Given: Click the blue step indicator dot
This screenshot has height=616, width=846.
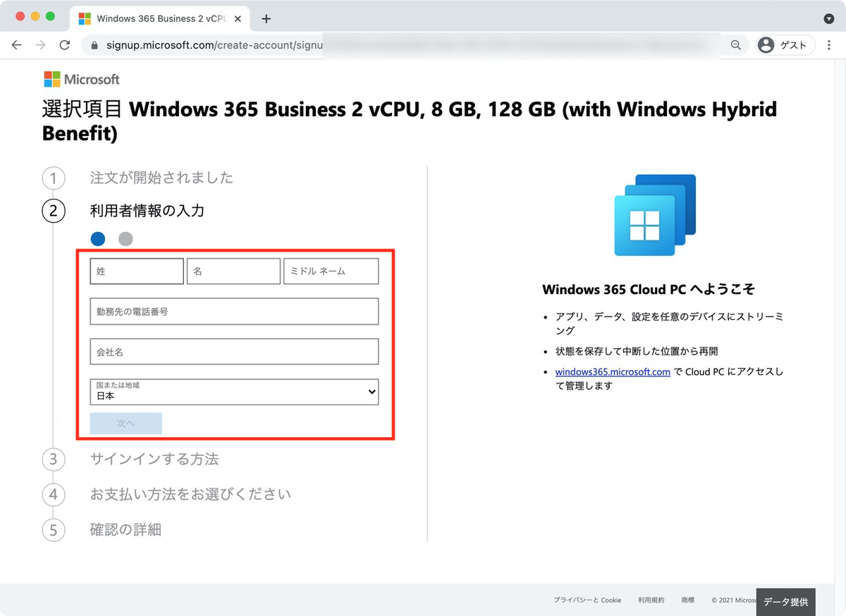Looking at the screenshot, I should [98, 239].
